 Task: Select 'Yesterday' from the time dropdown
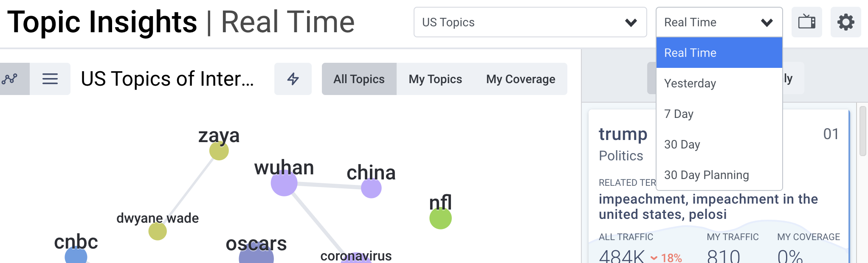click(689, 83)
